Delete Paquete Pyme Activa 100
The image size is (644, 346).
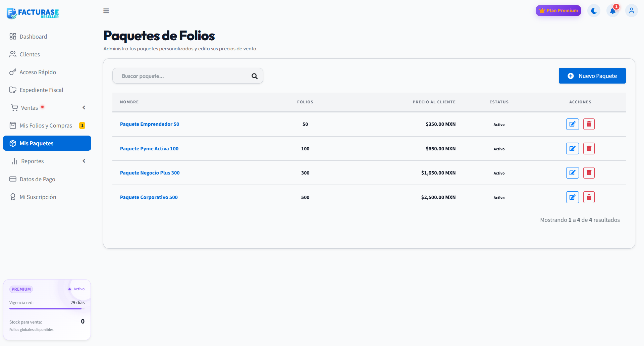tap(589, 148)
